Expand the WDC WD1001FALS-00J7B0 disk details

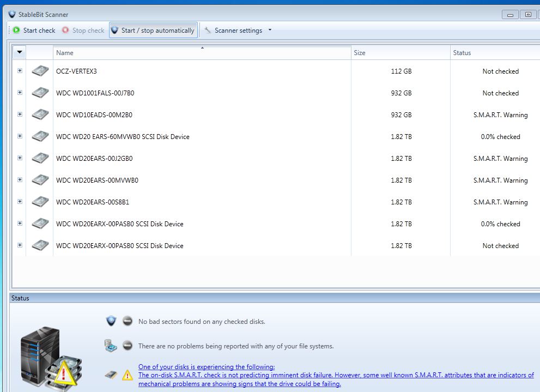(x=20, y=93)
